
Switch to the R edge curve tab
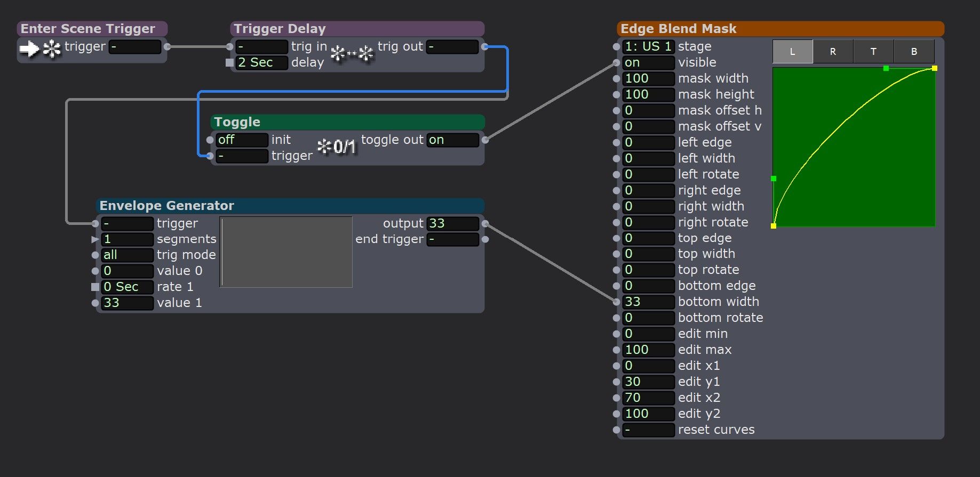tap(833, 52)
